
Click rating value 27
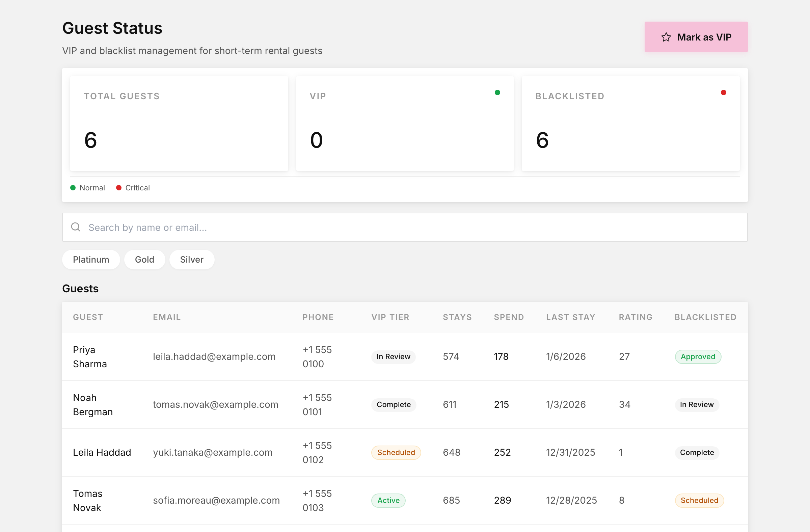(x=624, y=357)
